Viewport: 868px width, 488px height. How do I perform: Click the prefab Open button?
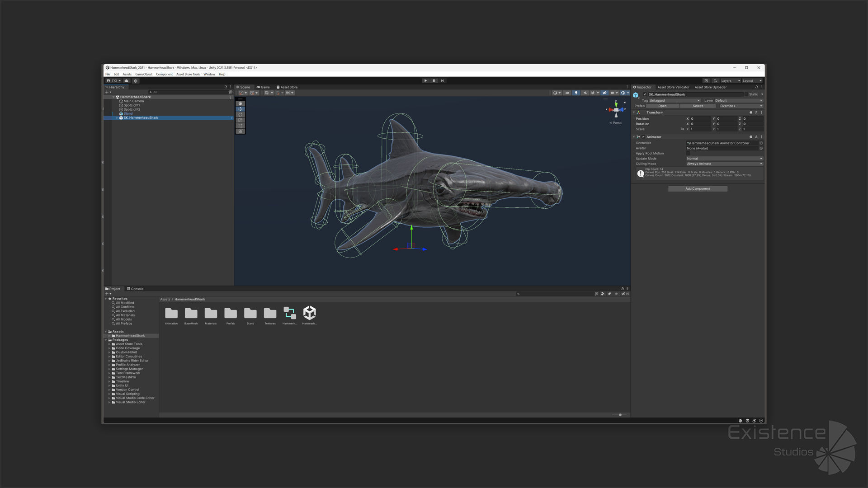coord(662,106)
